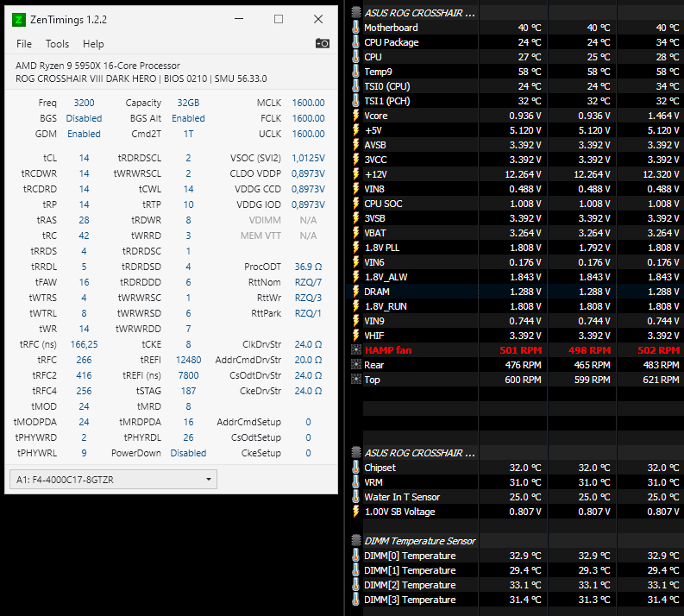Click the RttPark value RZQ/1
Viewport: 684px width, 616px height.
308,313
